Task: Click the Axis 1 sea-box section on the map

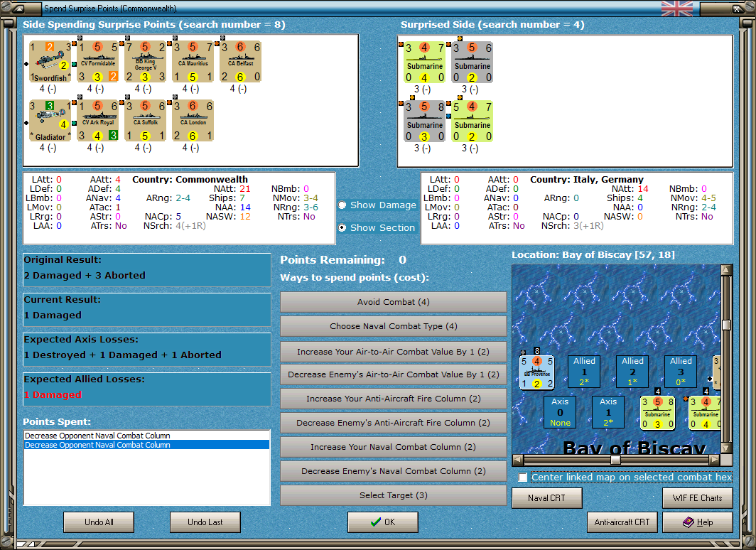Action: pos(608,412)
